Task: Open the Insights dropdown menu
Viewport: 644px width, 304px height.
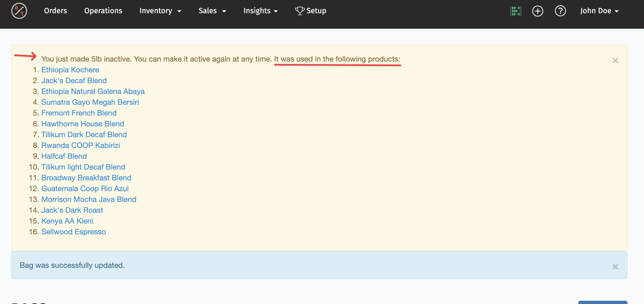Action: 260,11
